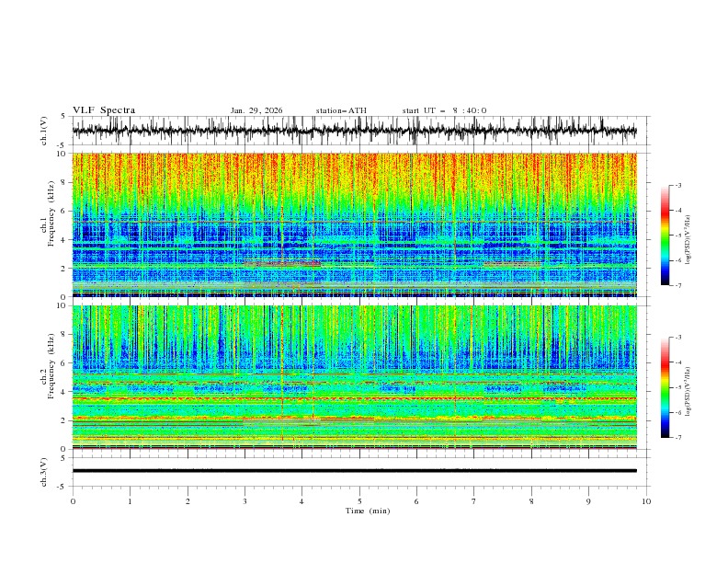Click the ch.2 color scale bar
The height and width of the screenshot is (563, 728).
point(665,387)
